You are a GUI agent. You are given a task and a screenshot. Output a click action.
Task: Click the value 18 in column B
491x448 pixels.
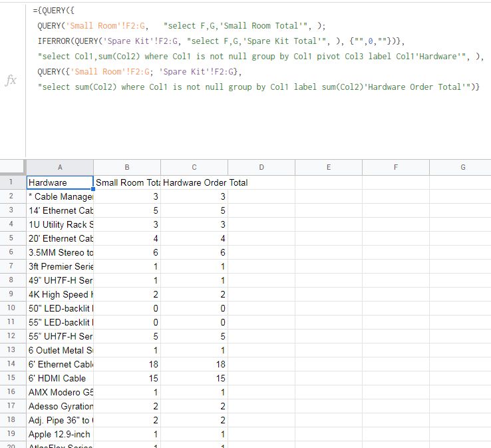pos(127,364)
